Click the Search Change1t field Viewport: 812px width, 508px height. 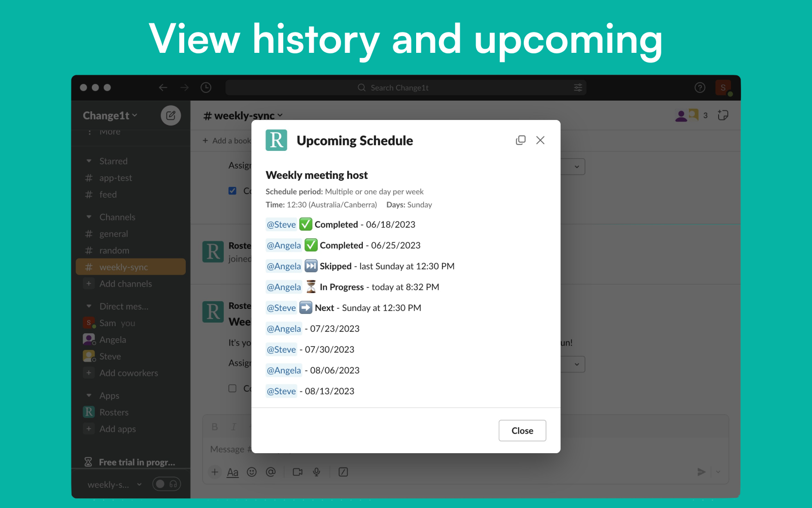[406, 87]
